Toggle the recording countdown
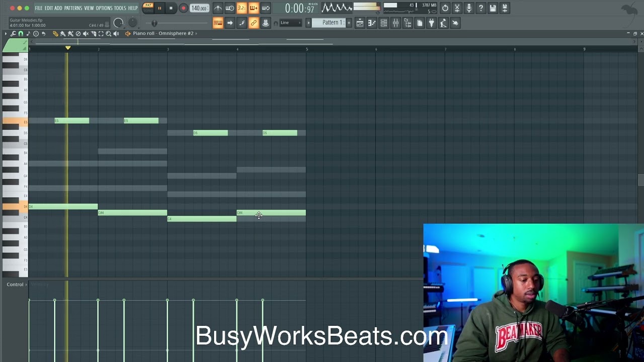The width and height of the screenshot is (644, 362). [242, 8]
